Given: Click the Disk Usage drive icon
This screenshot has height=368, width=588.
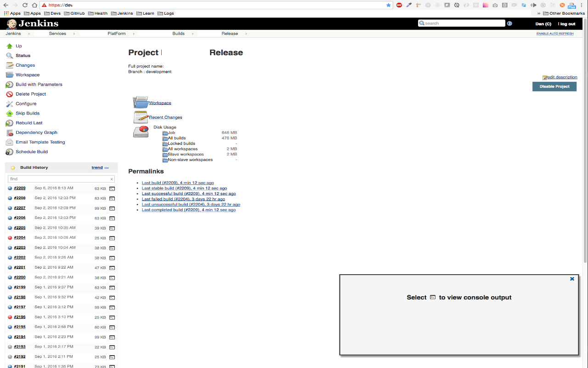Looking at the screenshot, I should pos(141,132).
